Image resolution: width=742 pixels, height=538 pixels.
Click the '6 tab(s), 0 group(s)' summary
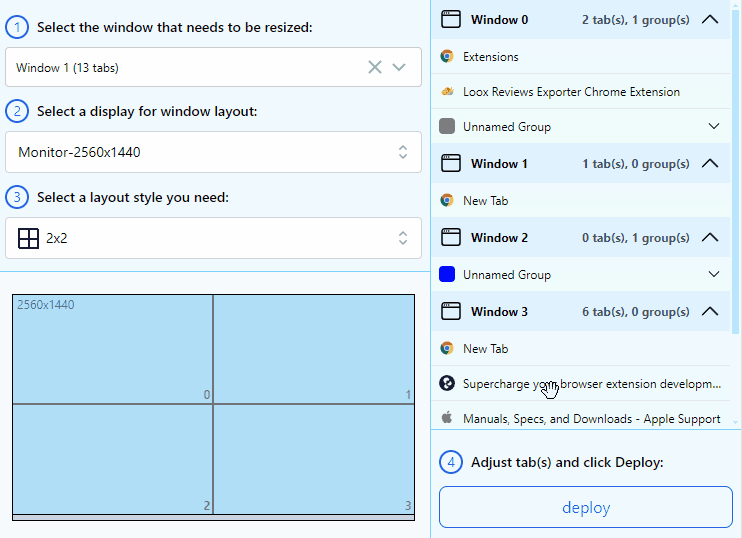pyautogui.click(x=636, y=312)
